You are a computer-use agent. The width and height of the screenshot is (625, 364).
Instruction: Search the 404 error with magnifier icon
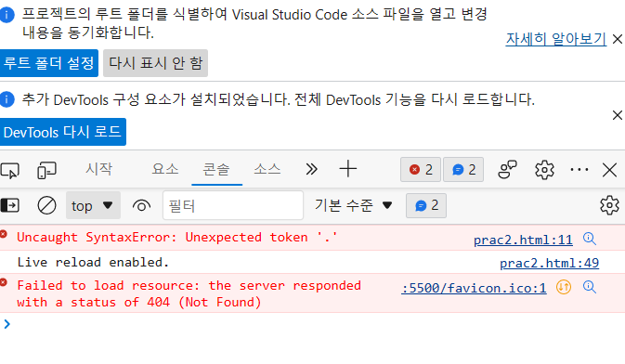coord(590,287)
